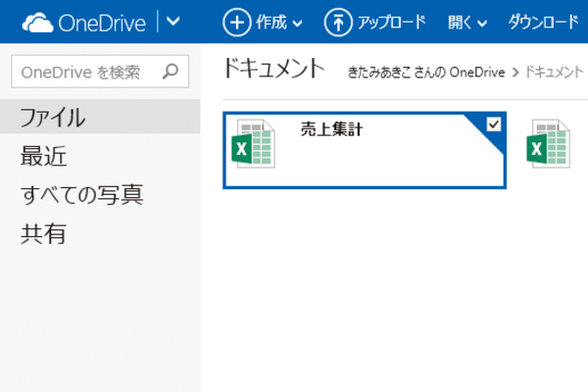Click the ドキュメント breadcrumb item

pyautogui.click(x=554, y=72)
